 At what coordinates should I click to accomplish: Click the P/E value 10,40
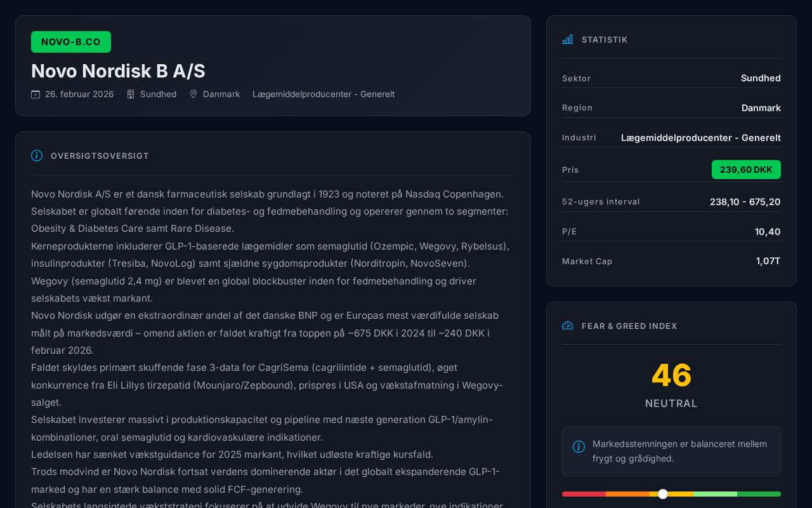coord(768,232)
